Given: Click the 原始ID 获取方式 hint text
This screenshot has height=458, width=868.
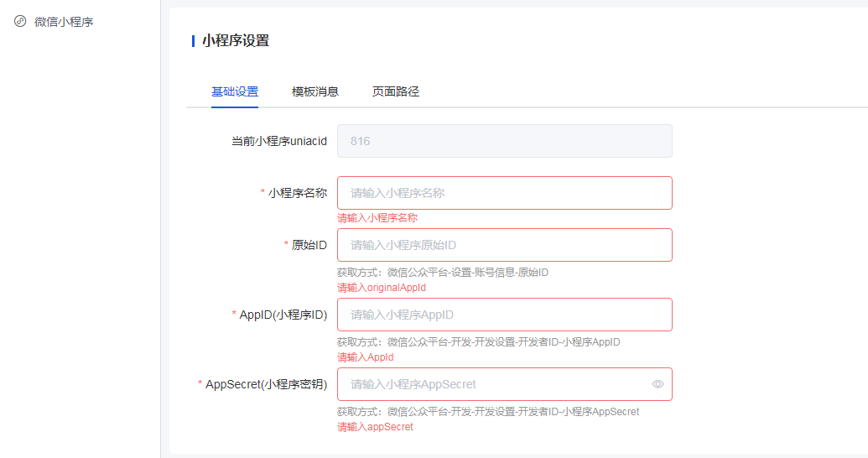Looking at the screenshot, I should pyautogui.click(x=443, y=273).
